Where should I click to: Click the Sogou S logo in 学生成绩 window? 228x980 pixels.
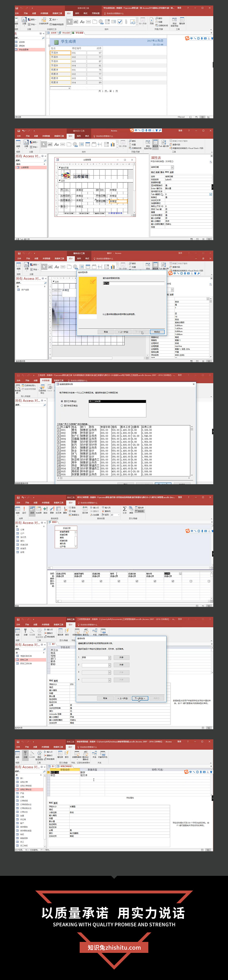[x=187, y=38]
